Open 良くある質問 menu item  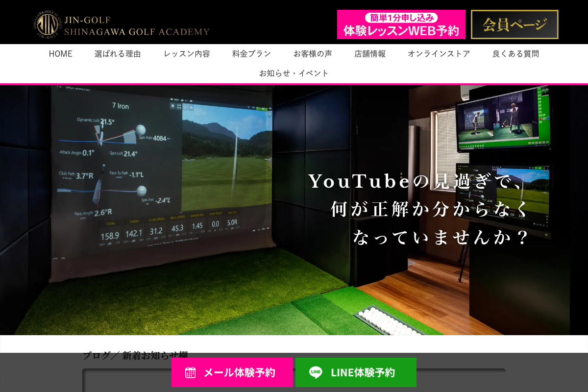pos(515,54)
